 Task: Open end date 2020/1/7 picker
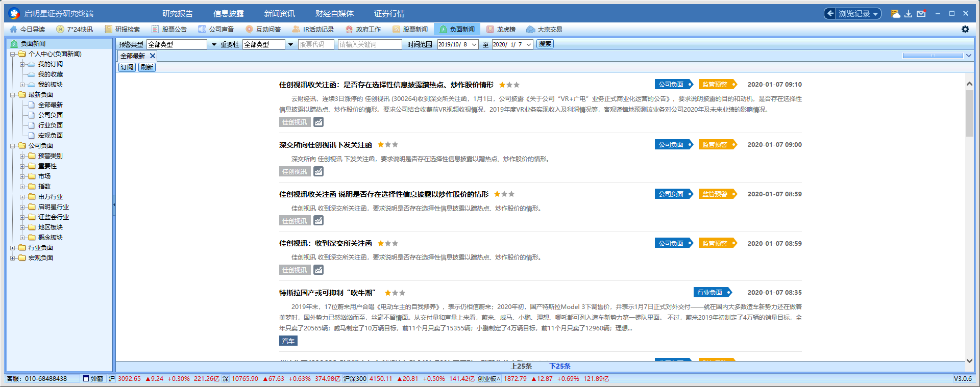point(529,44)
